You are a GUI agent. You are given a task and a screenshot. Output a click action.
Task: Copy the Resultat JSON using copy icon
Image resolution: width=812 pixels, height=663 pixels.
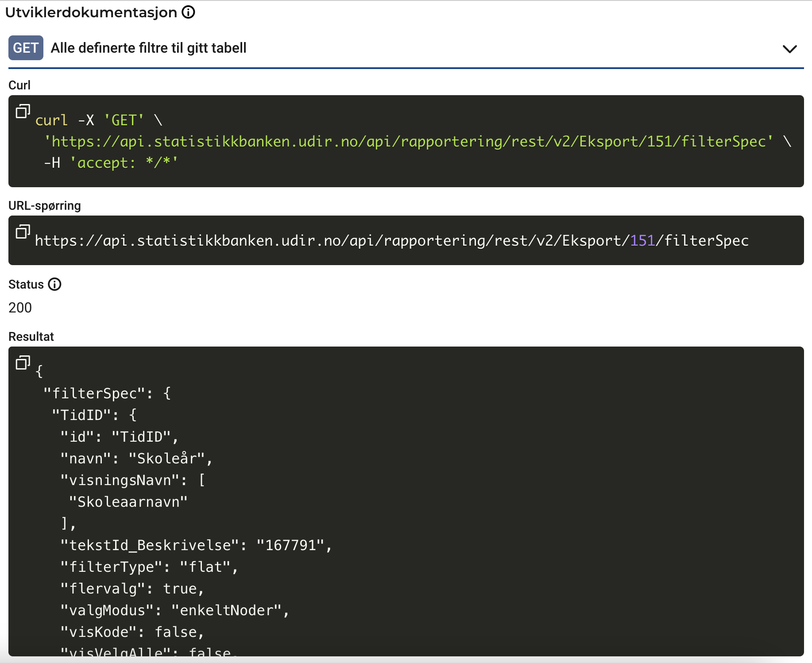click(23, 362)
